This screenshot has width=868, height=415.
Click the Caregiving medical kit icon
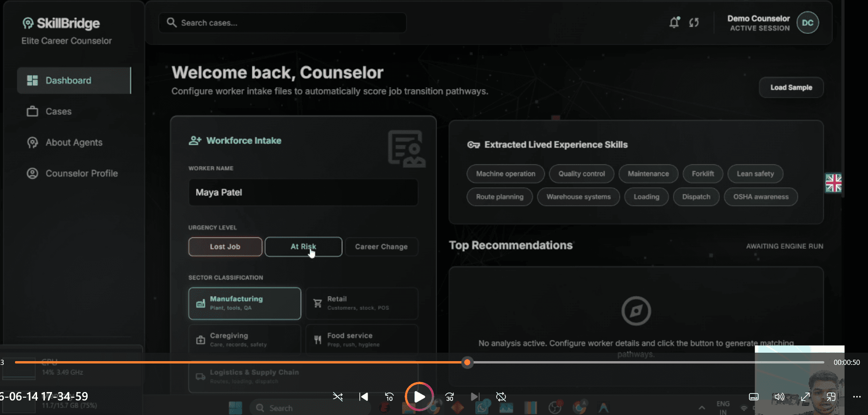point(201,340)
